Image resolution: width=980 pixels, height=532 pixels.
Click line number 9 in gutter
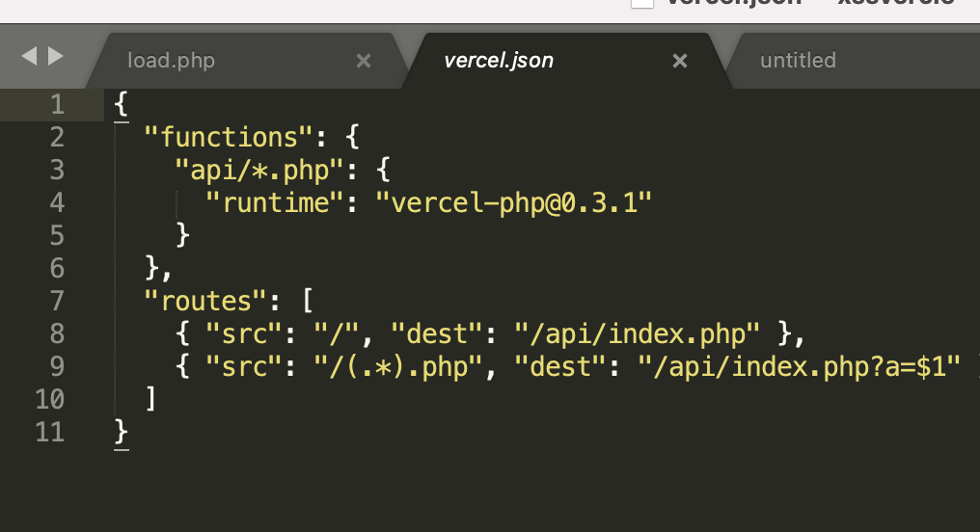pos(57,366)
